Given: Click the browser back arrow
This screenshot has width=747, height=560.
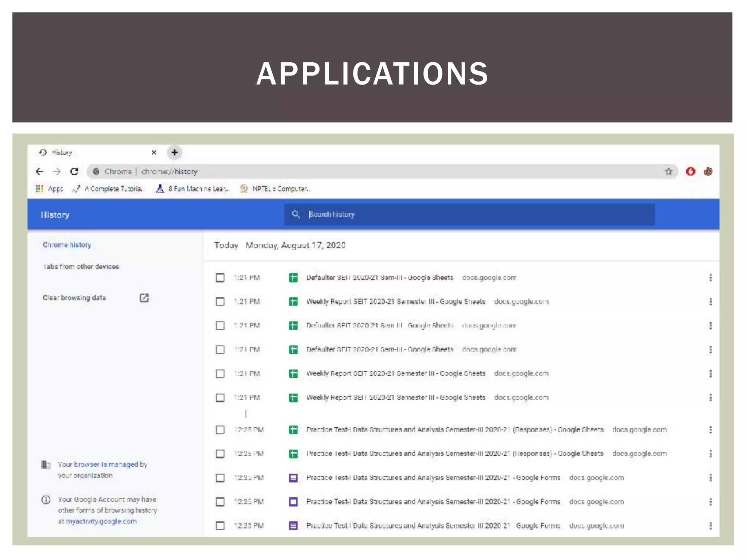Looking at the screenshot, I should (x=40, y=171).
